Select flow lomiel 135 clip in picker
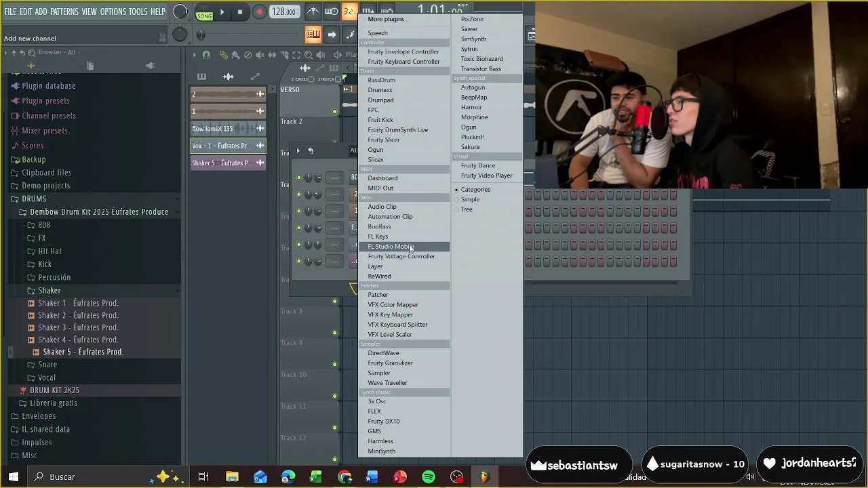The height and width of the screenshot is (488, 868). tap(228, 129)
